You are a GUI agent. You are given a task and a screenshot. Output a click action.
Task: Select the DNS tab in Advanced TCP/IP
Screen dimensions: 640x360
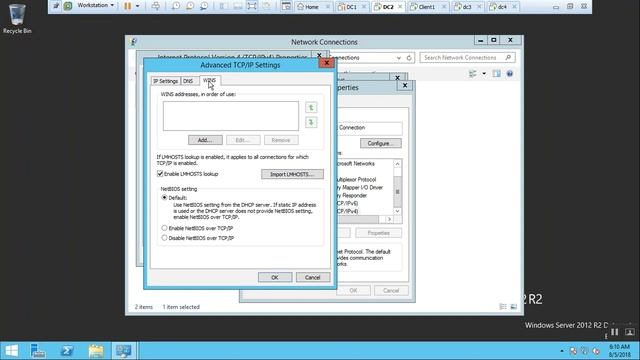point(188,81)
